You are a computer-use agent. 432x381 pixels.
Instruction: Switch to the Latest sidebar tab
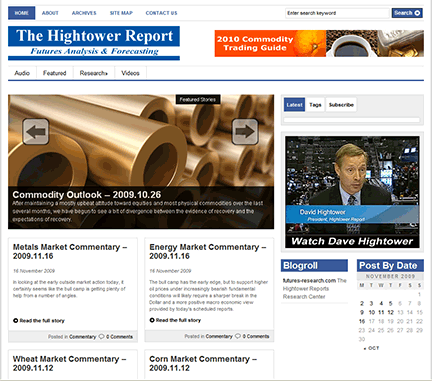(x=294, y=105)
